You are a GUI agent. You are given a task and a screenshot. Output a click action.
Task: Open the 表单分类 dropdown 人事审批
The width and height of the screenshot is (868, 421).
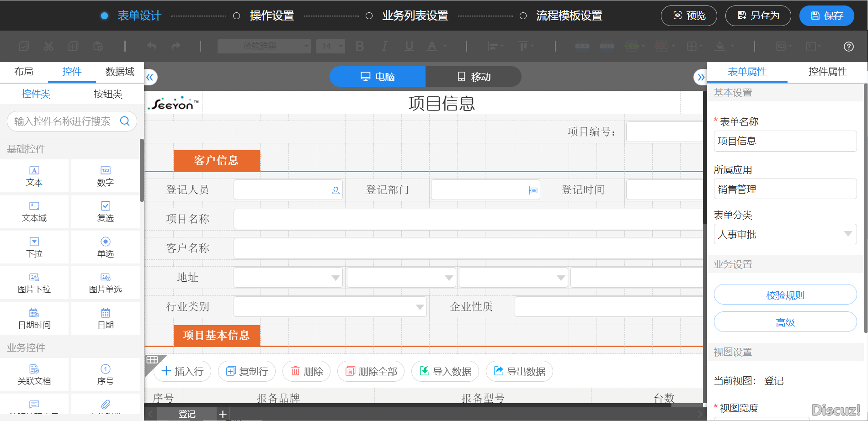tap(785, 234)
